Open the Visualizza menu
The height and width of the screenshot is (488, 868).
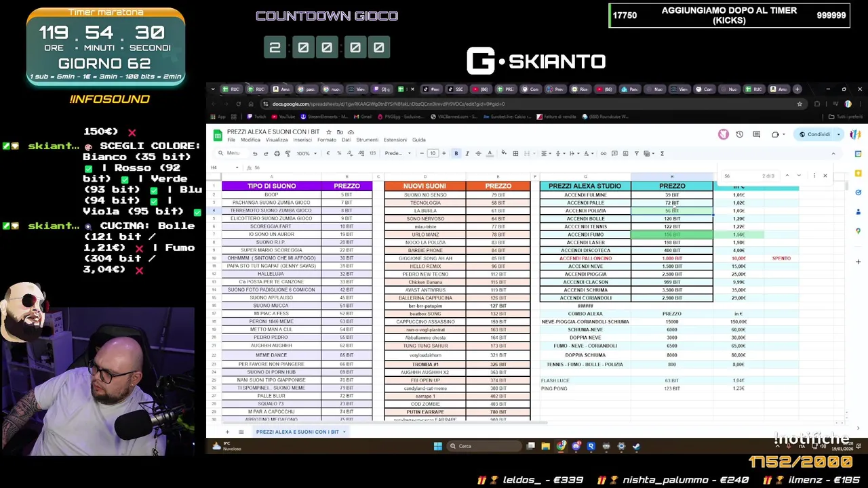coord(277,140)
